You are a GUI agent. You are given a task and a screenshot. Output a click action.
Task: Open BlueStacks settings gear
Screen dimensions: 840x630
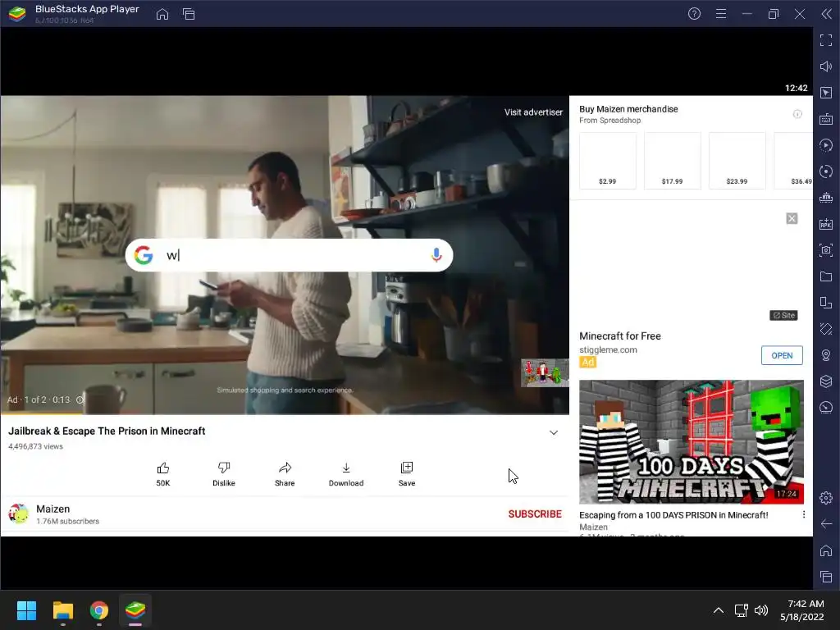coord(826,498)
